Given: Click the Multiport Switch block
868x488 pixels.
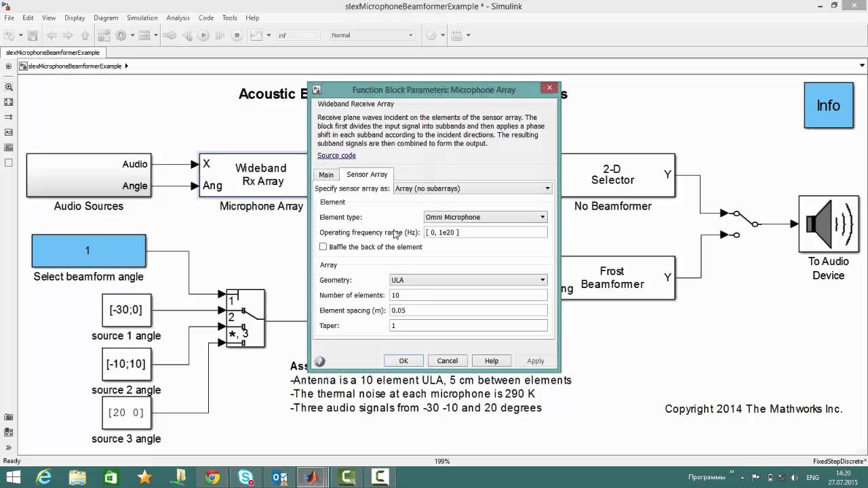Looking at the screenshot, I should pyautogui.click(x=245, y=318).
